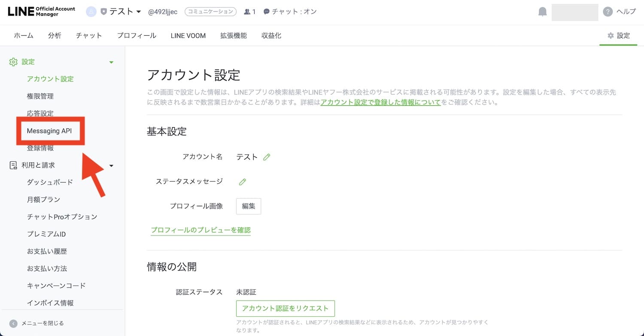This screenshot has width=644, height=336.
Task: Open the 収益化 tab
Action: point(271,36)
